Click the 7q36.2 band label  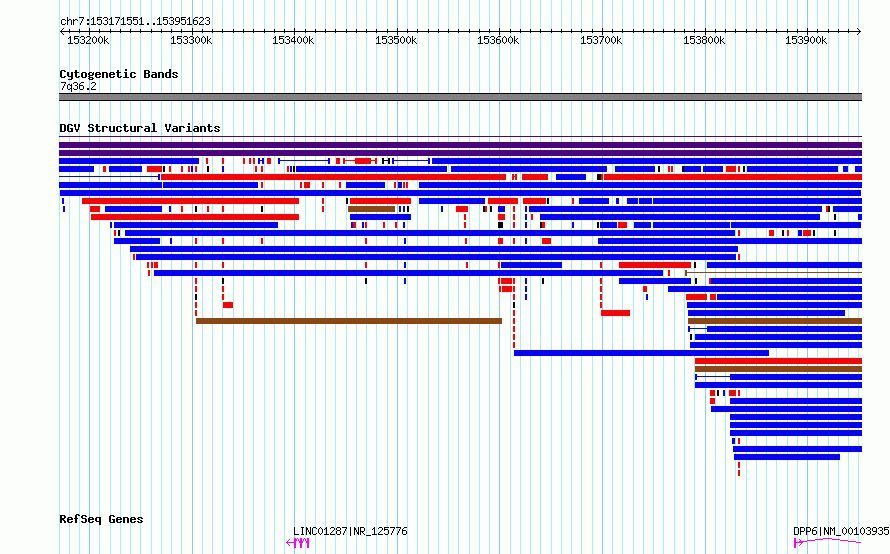pos(78,87)
